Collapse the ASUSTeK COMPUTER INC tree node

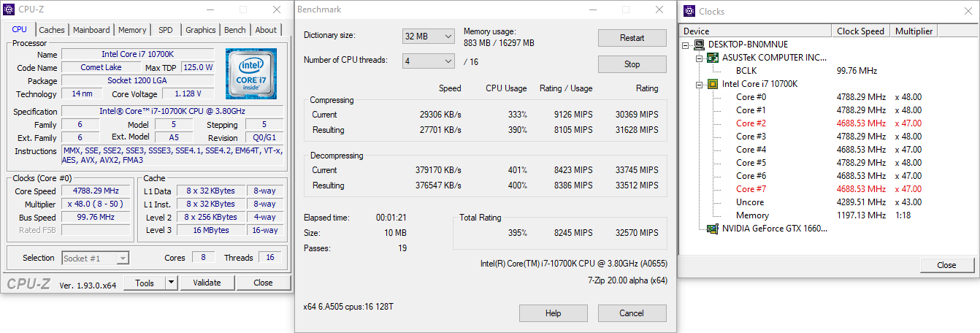pos(700,58)
